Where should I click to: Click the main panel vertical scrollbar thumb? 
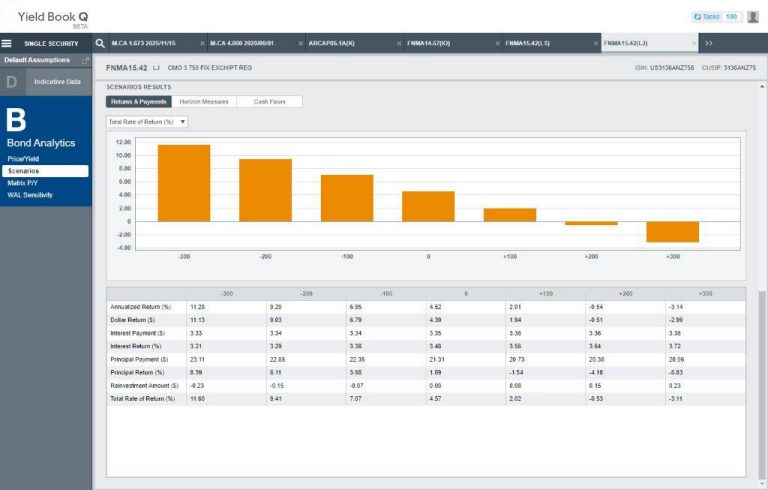point(762,385)
